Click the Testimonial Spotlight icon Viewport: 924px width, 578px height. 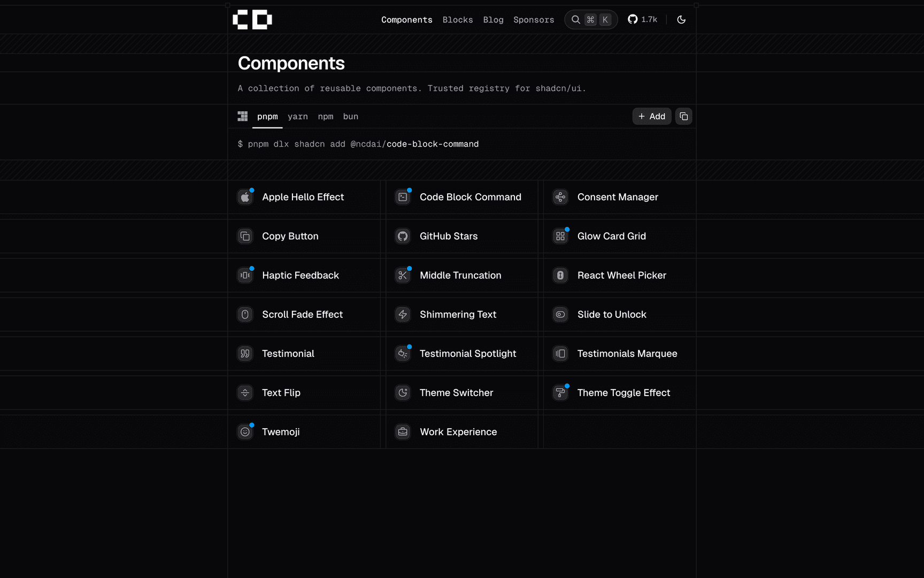[x=403, y=353]
